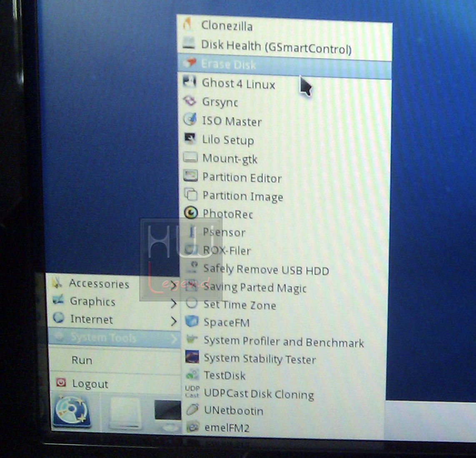Open the Accessories menu category
Image resolution: width=476 pixels, height=458 pixels.
point(114,284)
